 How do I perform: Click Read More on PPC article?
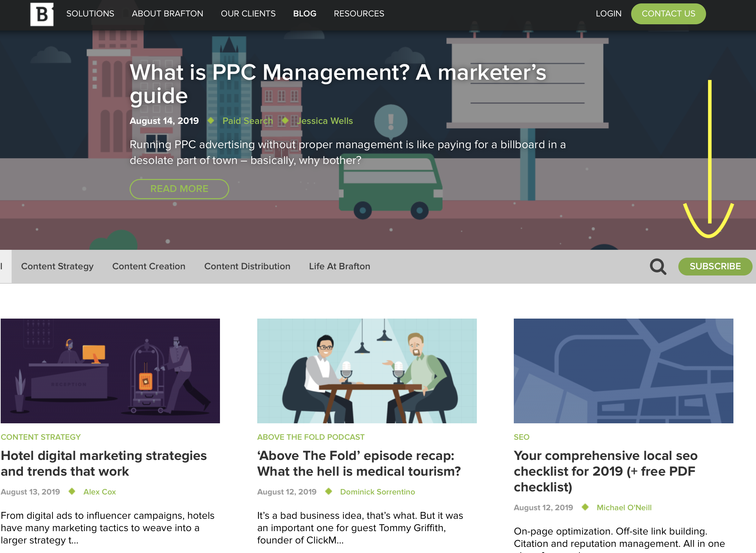179,189
